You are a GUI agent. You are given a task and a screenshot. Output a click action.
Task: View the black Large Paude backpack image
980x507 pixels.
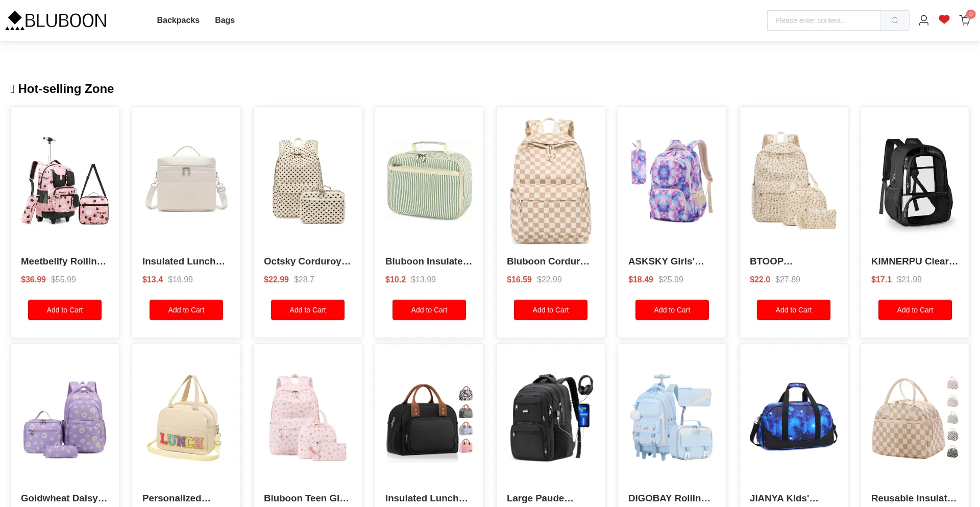click(x=551, y=418)
